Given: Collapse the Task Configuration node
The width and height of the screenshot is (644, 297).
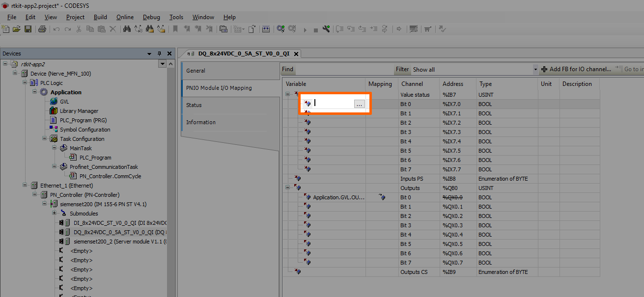Looking at the screenshot, I should [44, 139].
